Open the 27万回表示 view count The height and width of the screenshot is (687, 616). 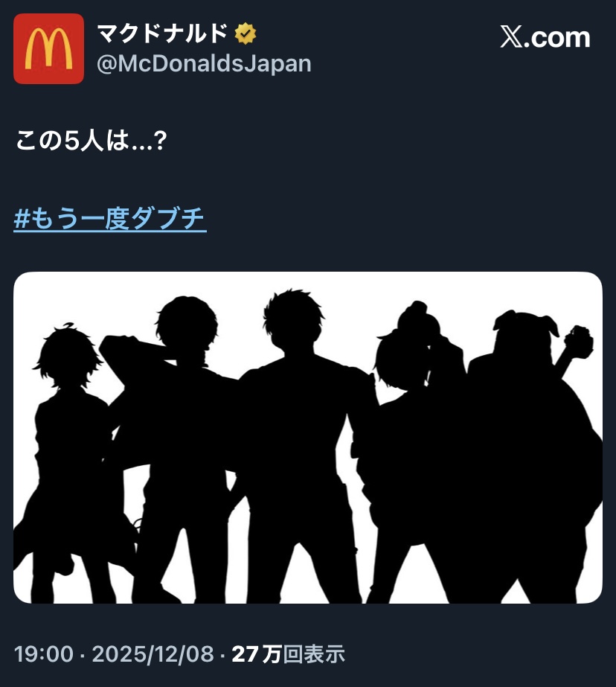coord(288,654)
